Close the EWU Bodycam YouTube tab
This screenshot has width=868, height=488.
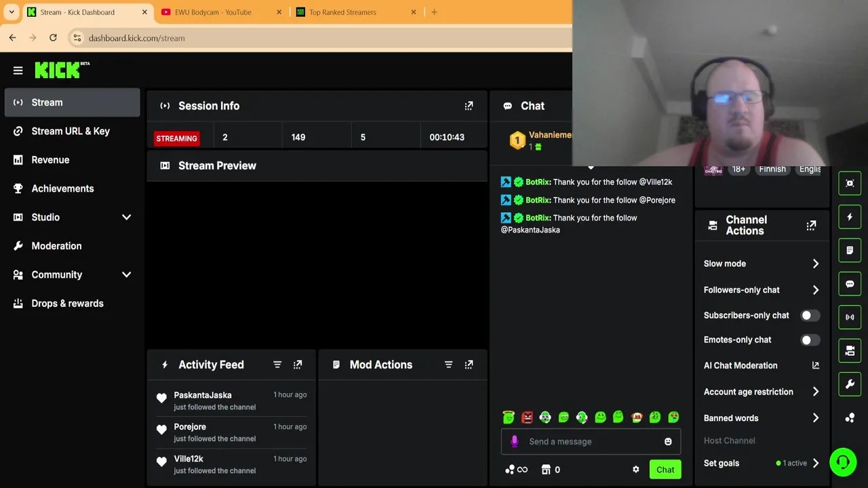pos(279,12)
